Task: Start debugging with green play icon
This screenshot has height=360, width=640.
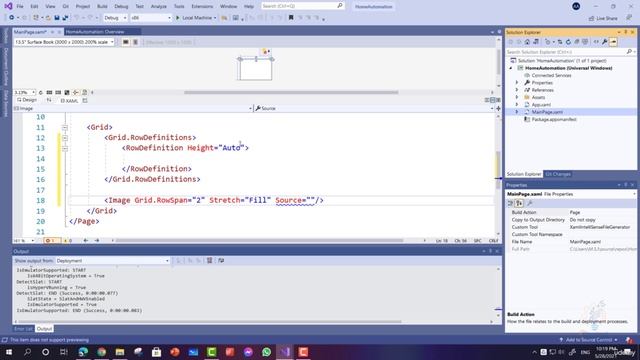Action: pyautogui.click(x=178, y=18)
